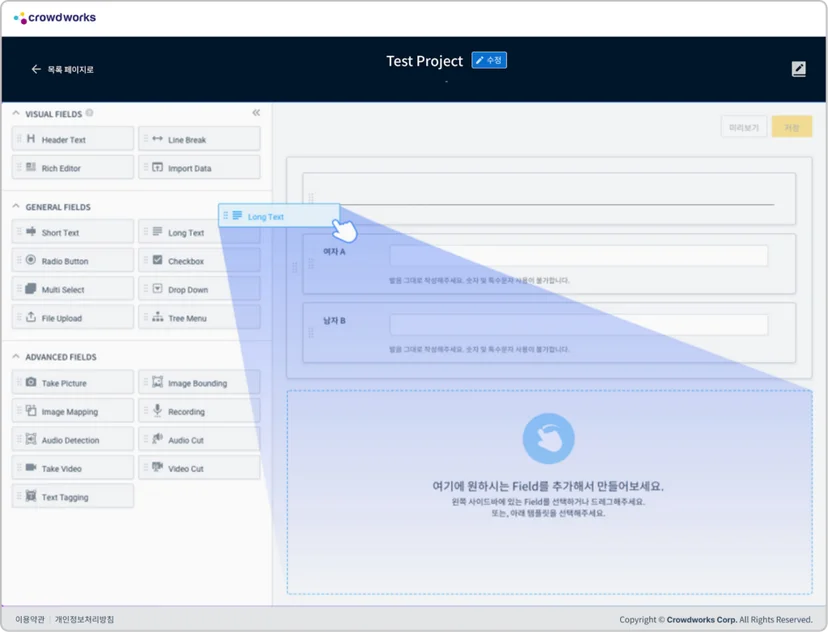The width and height of the screenshot is (828, 632).
Task: Click the 미리보기 preview button
Action: 744,127
